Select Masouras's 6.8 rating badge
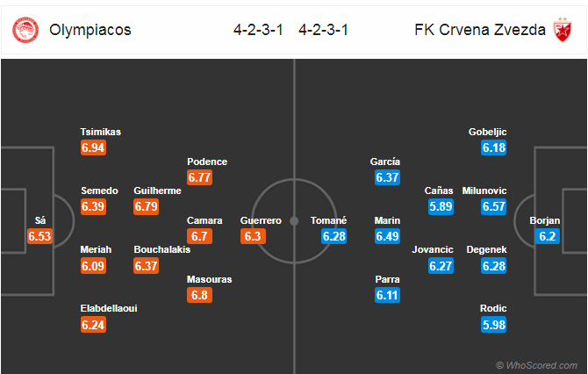The height and width of the screenshot is (374, 588). tap(199, 295)
